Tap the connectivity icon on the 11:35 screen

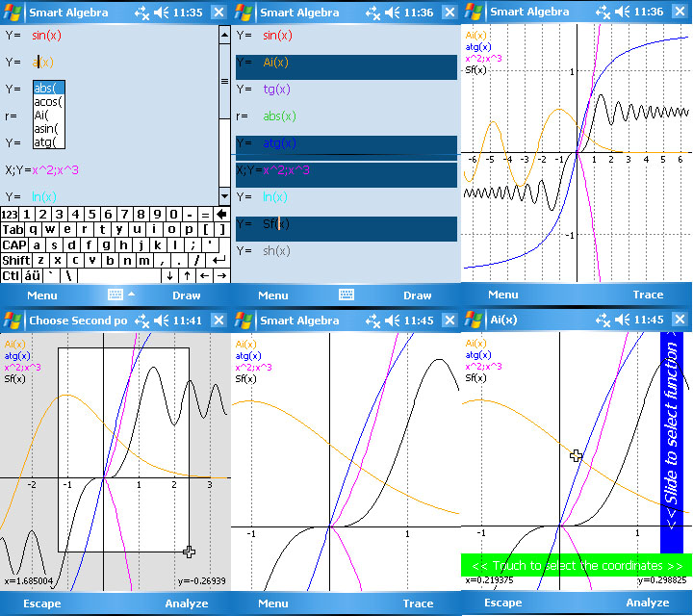141,13
